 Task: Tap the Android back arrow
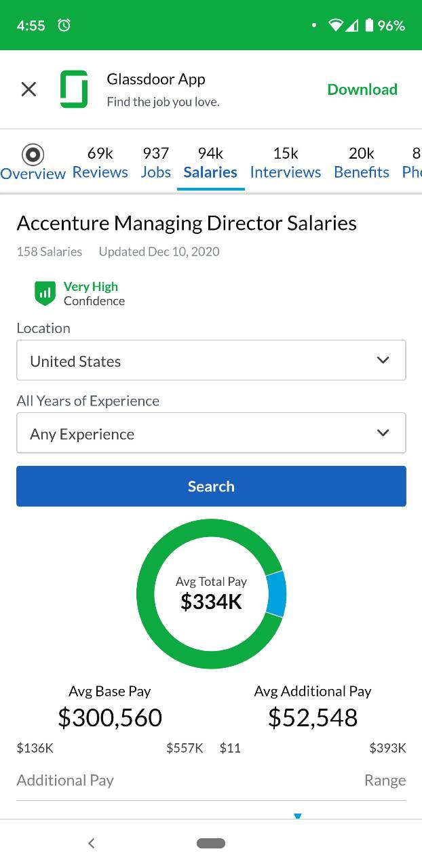91,843
